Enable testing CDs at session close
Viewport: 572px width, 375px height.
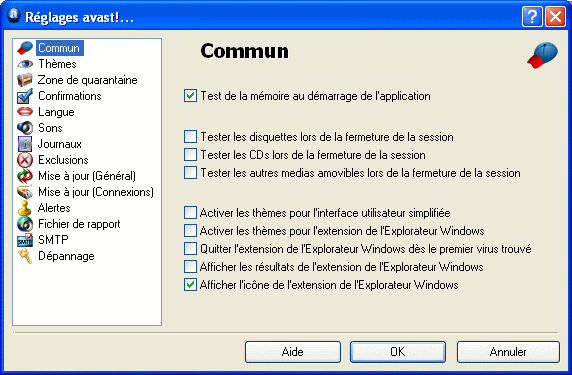[x=190, y=155]
